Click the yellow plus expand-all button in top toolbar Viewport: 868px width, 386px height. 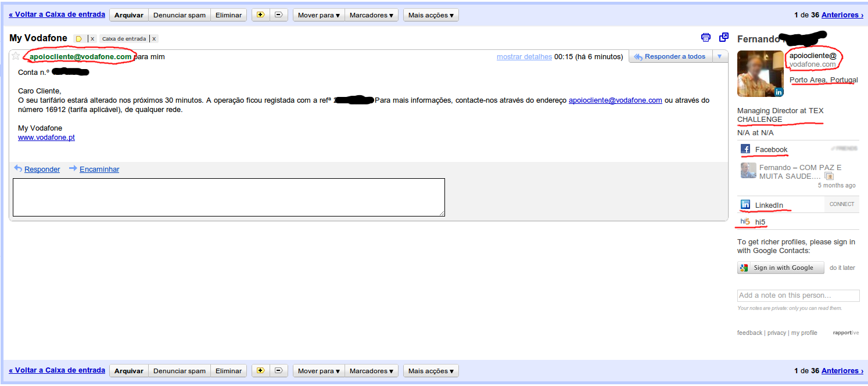click(260, 15)
